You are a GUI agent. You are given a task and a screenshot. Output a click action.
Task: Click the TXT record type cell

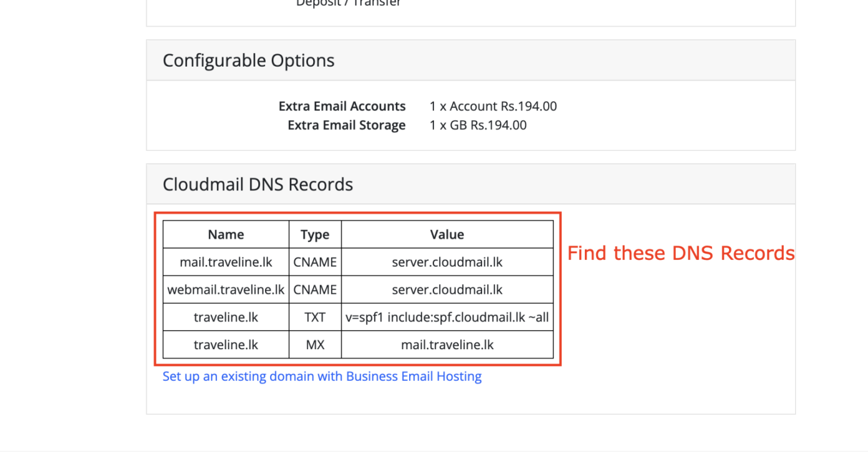coord(315,318)
